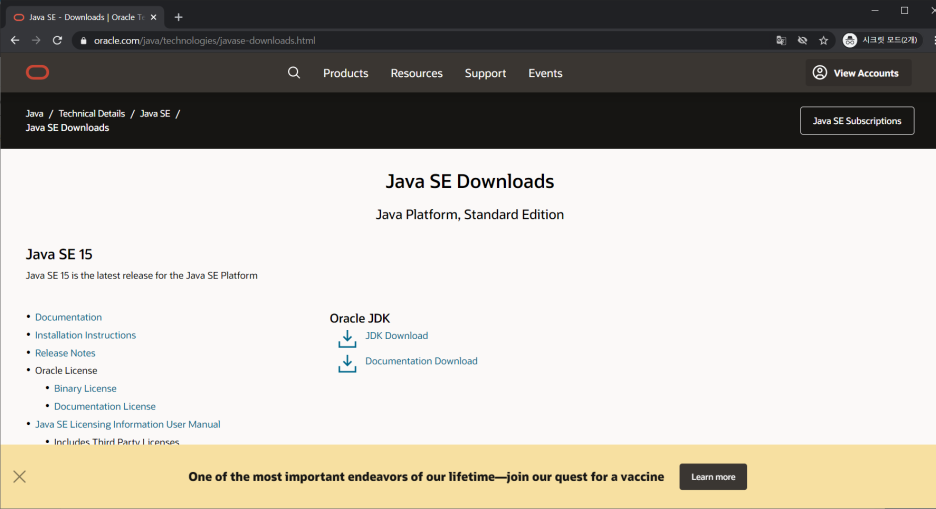Open the site search magnifier icon
Image resolution: width=936 pixels, height=509 pixels.
pyautogui.click(x=294, y=73)
